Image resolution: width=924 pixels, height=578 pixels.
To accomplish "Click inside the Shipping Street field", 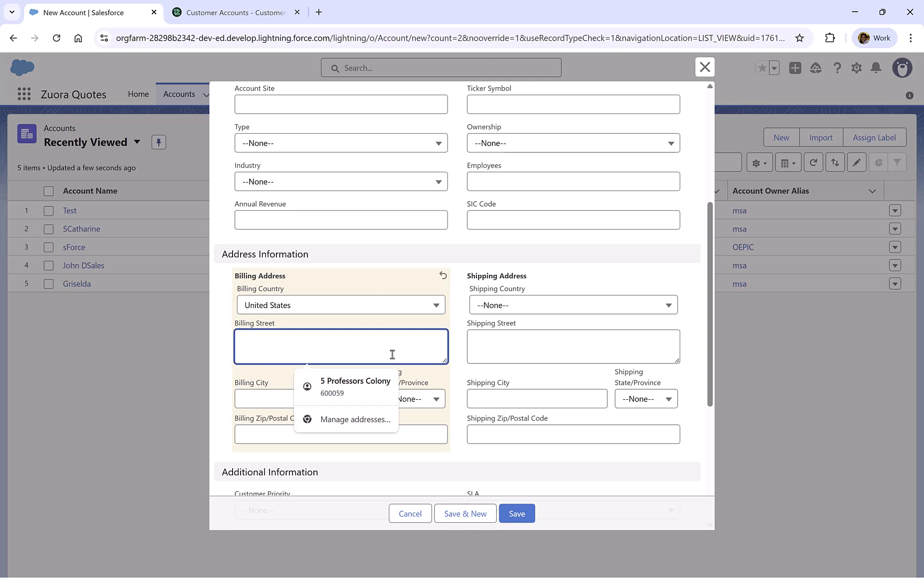I will coord(573,346).
